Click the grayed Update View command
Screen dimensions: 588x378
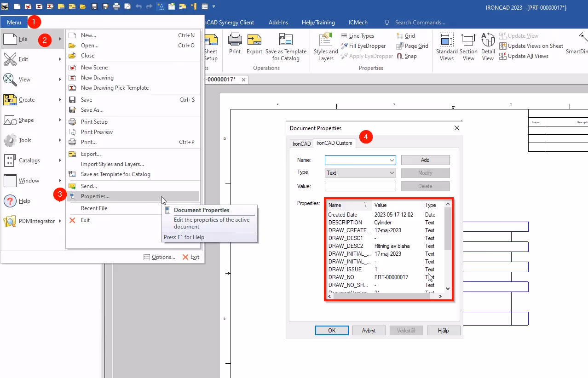(x=519, y=36)
